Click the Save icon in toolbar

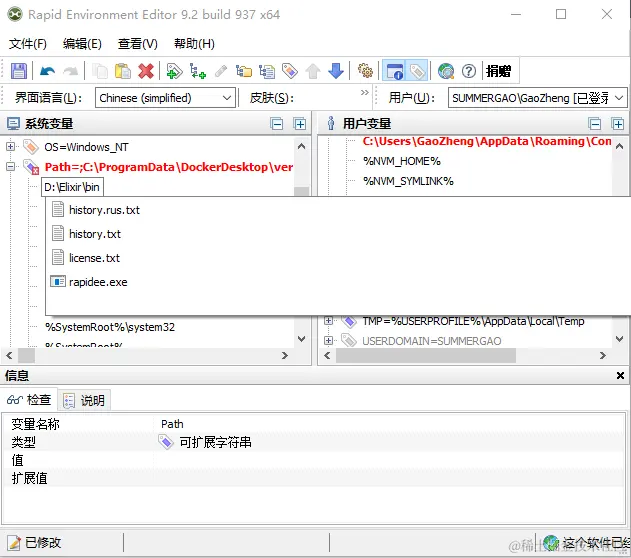18,71
